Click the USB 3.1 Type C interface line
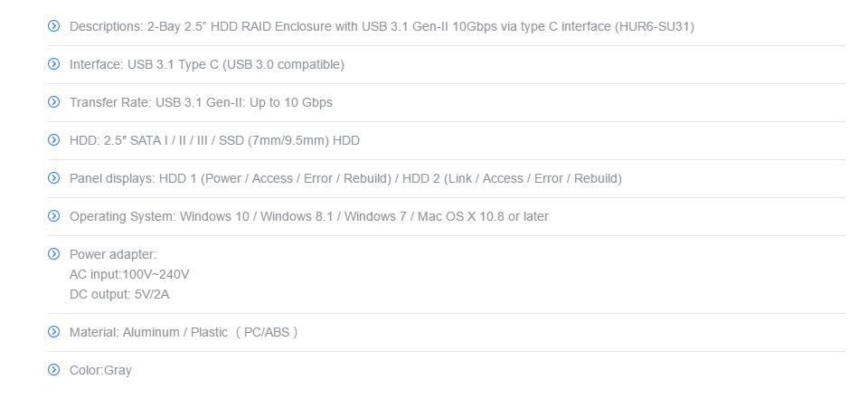The image size is (868, 399). click(206, 65)
